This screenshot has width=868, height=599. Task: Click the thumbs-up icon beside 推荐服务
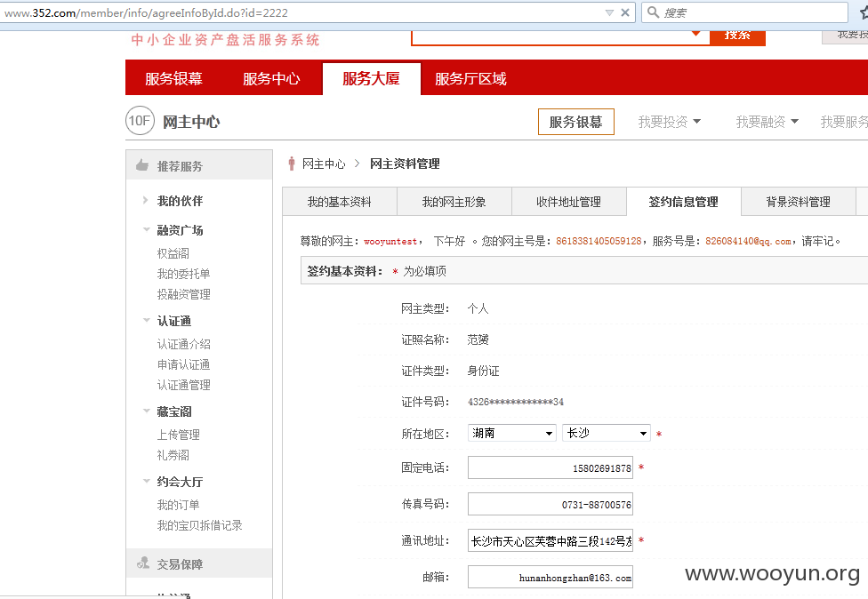point(142,164)
